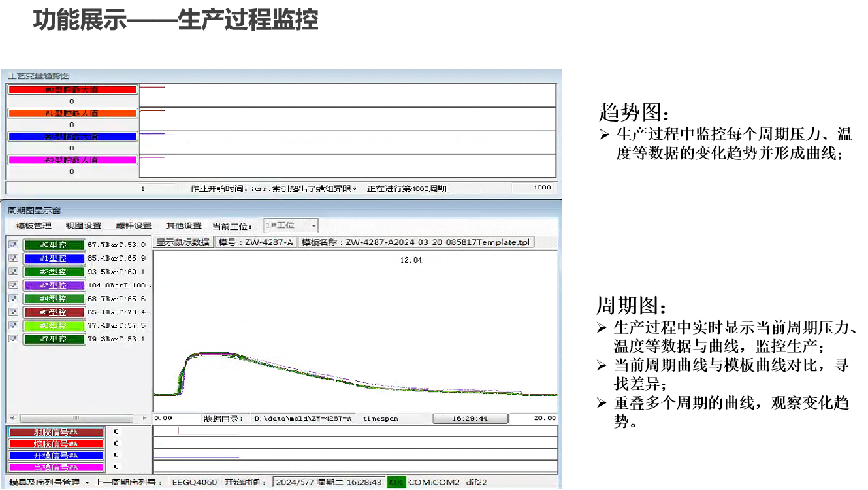Click the EEGQ4060 serial number field
This screenshot has width=868, height=490.
pyautogui.click(x=194, y=482)
